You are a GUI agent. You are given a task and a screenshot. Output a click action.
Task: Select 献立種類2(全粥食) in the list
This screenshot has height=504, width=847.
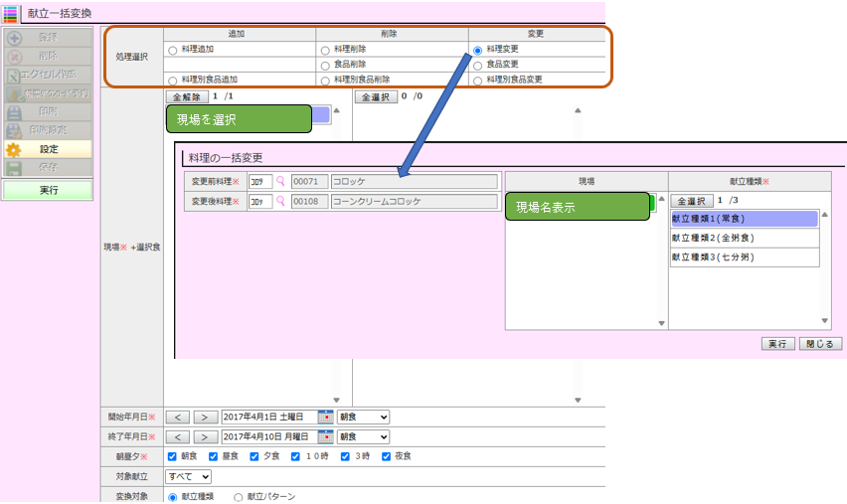pos(744,238)
